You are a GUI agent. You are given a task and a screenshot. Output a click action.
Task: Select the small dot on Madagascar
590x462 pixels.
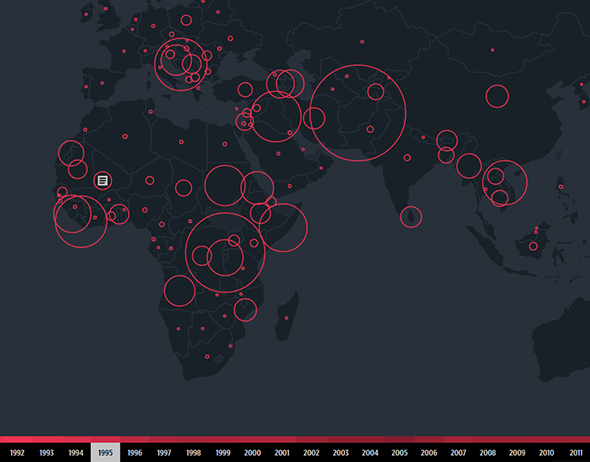pos(286,318)
